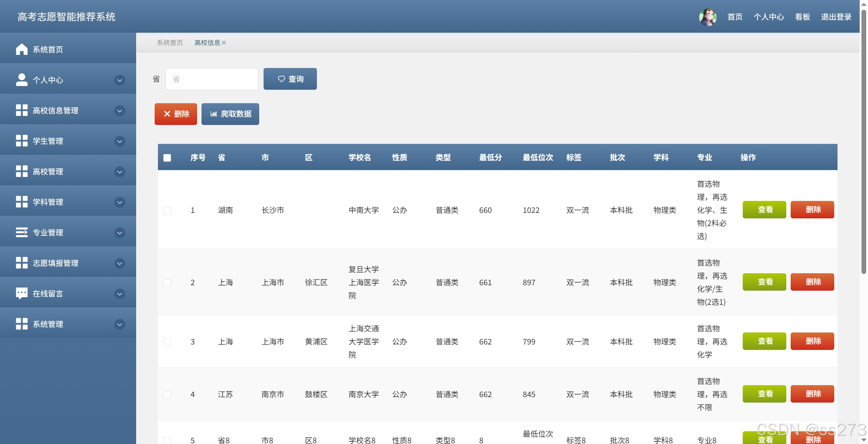Expand the 学生管理 menu chevron
The width and height of the screenshot is (868, 444).
pyautogui.click(x=119, y=141)
